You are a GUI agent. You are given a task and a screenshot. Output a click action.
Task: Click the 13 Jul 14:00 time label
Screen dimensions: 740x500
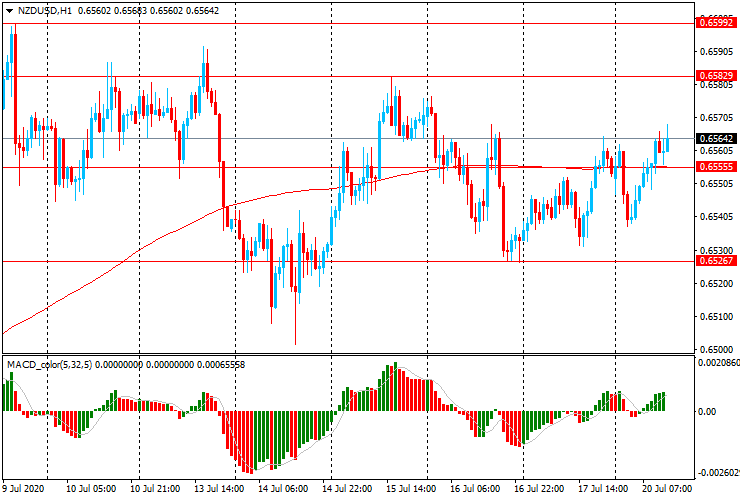pyautogui.click(x=217, y=489)
